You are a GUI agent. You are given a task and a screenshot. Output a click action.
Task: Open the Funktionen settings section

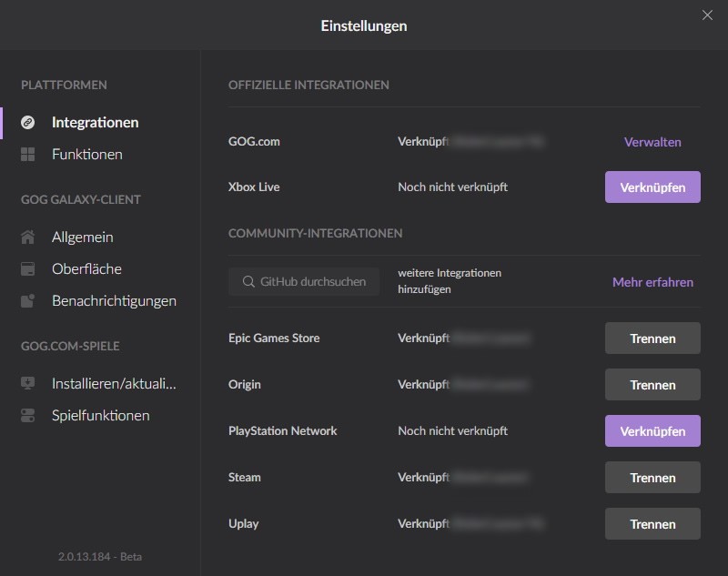coord(87,154)
